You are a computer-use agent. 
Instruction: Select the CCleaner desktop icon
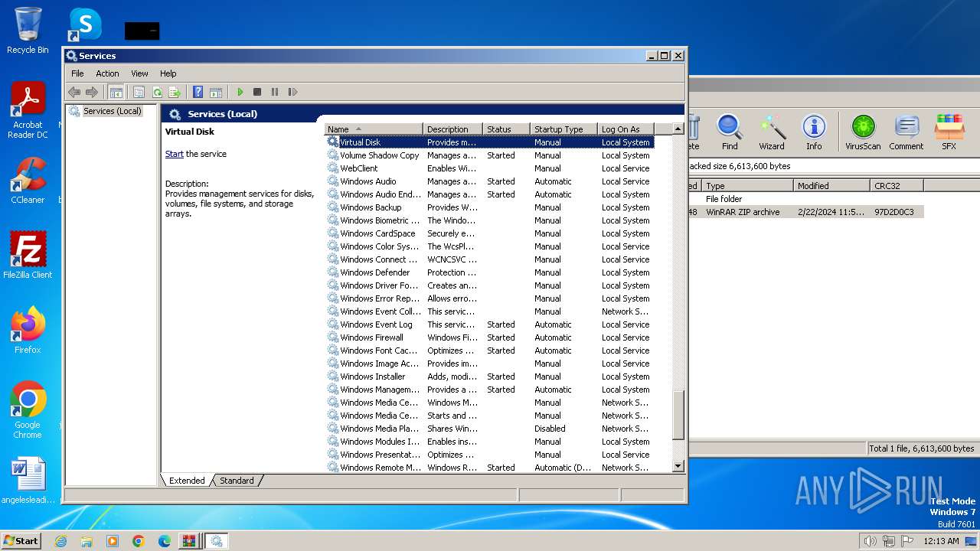[28, 181]
